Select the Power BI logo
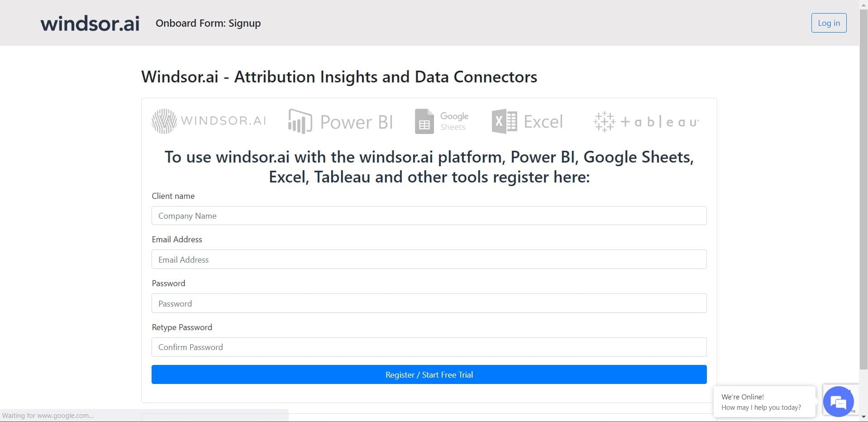This screenshot has width=868, height=422. point(340,121)
